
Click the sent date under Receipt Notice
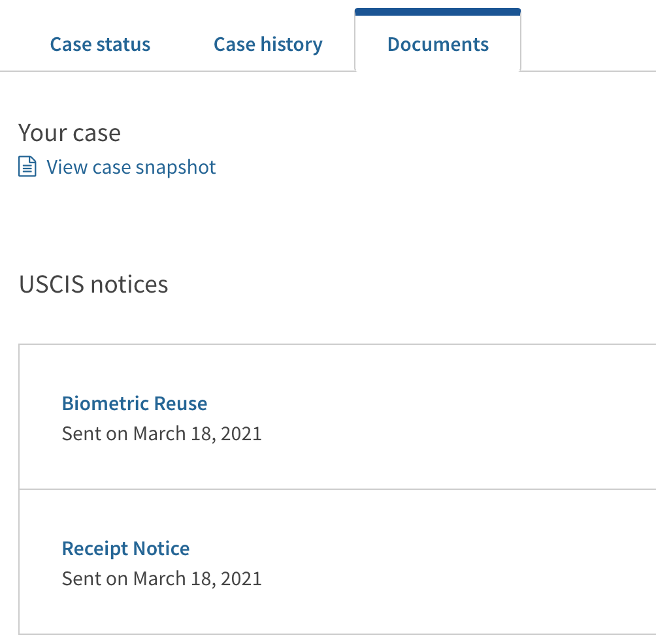coord(161,579)
